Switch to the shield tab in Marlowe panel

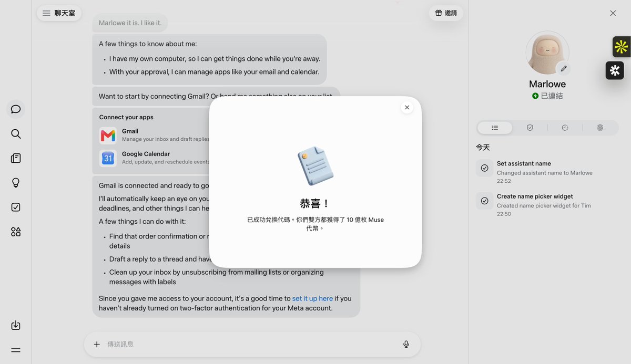530,128
